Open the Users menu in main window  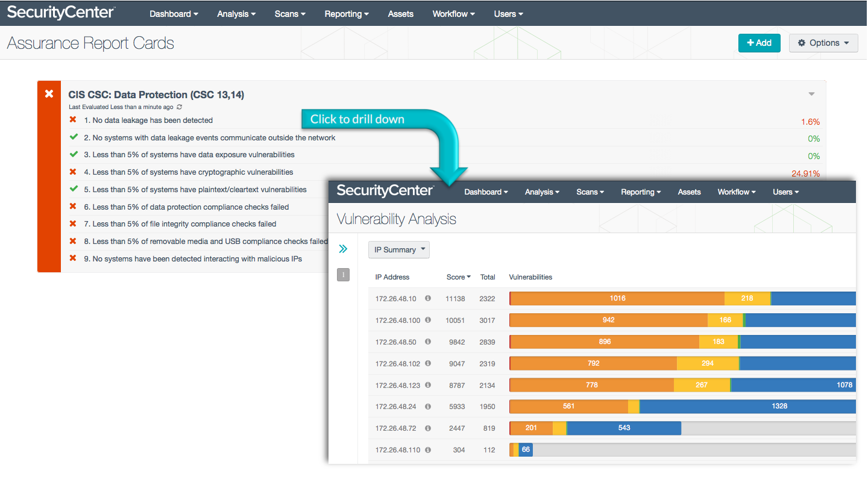click(508, 14)
